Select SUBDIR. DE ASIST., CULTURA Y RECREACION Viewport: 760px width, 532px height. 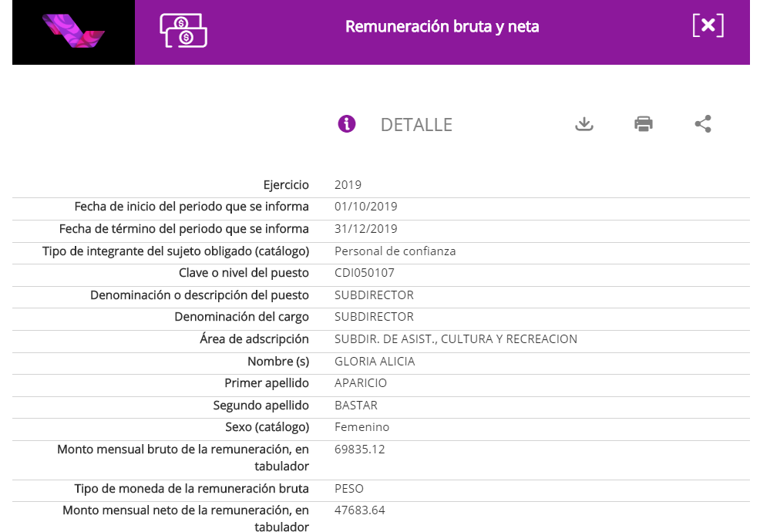click(x=456, y=339)
